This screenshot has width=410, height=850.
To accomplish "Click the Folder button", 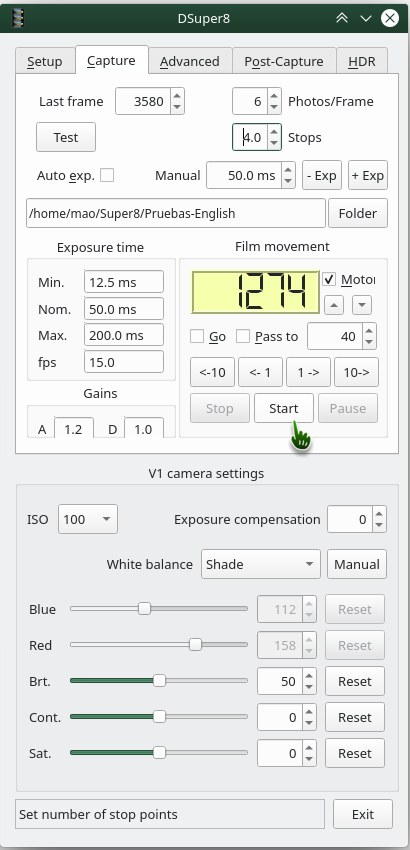I will (357, 213).
